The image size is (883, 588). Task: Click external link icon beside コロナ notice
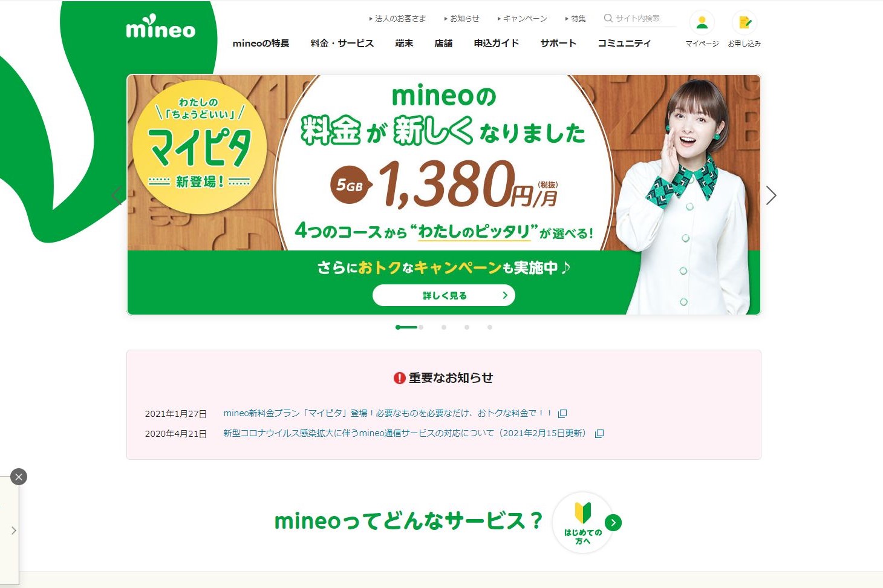tap(599, 434)
